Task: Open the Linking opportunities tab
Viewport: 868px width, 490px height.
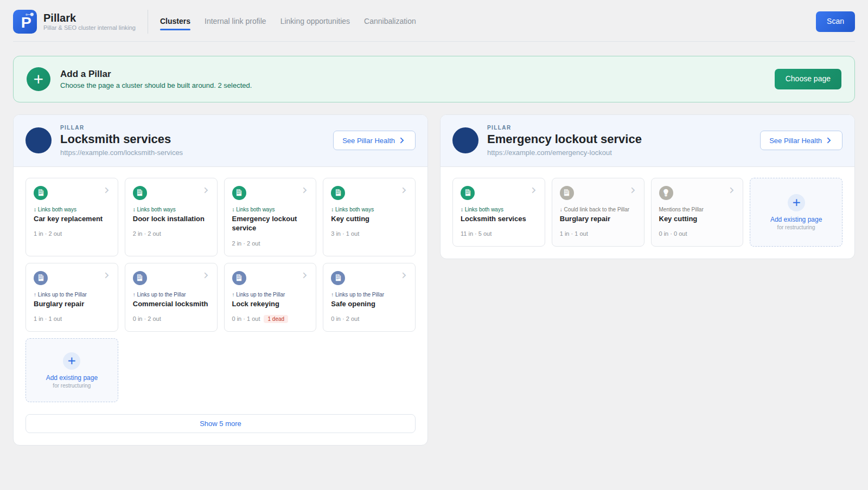Action: click(x=315, y=21)
